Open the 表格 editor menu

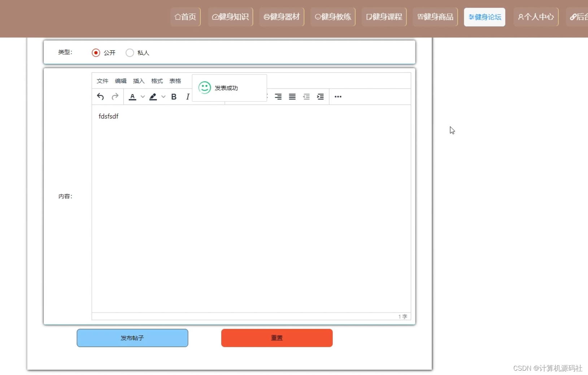(175, 81)
